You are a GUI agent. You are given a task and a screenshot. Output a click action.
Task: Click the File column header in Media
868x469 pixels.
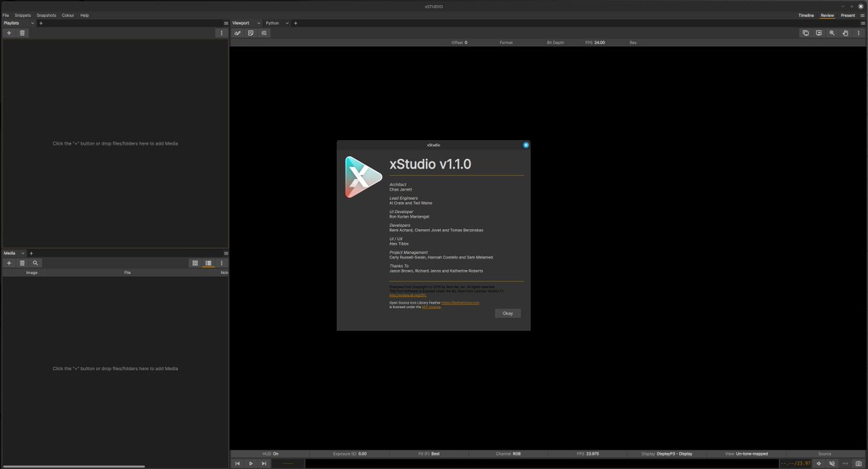127,272
